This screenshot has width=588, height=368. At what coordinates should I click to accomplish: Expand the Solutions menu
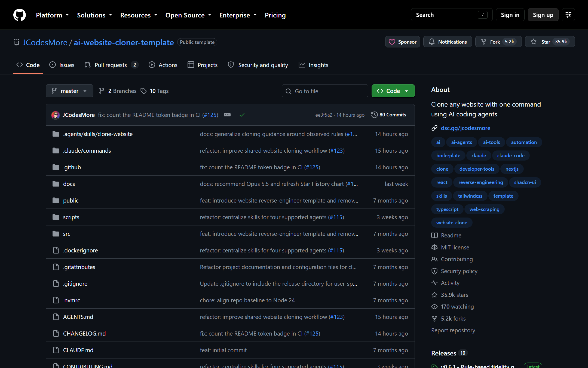tap(94, 15)
